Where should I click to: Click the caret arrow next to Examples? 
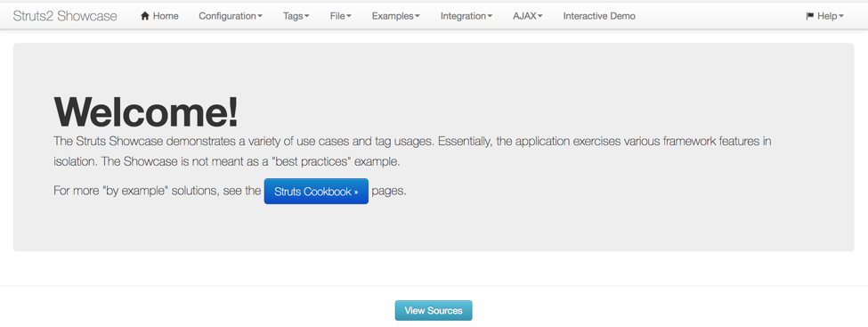[417, 17]
